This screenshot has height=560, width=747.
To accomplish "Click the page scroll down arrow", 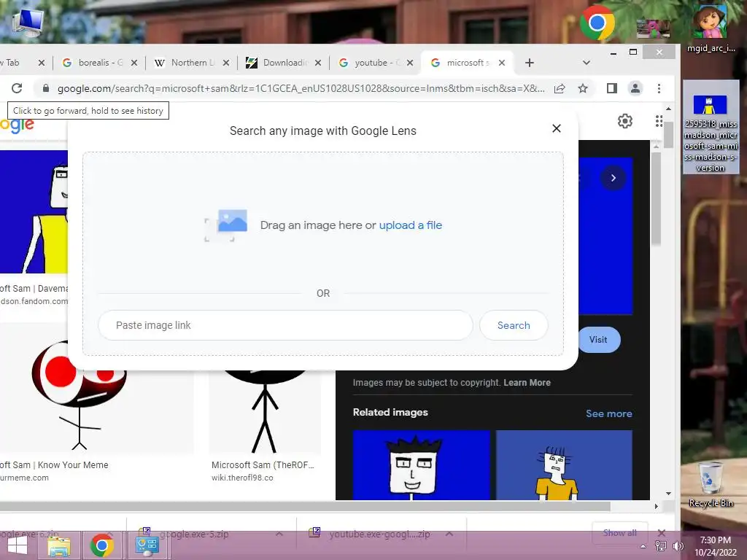I will coord(669,494).
